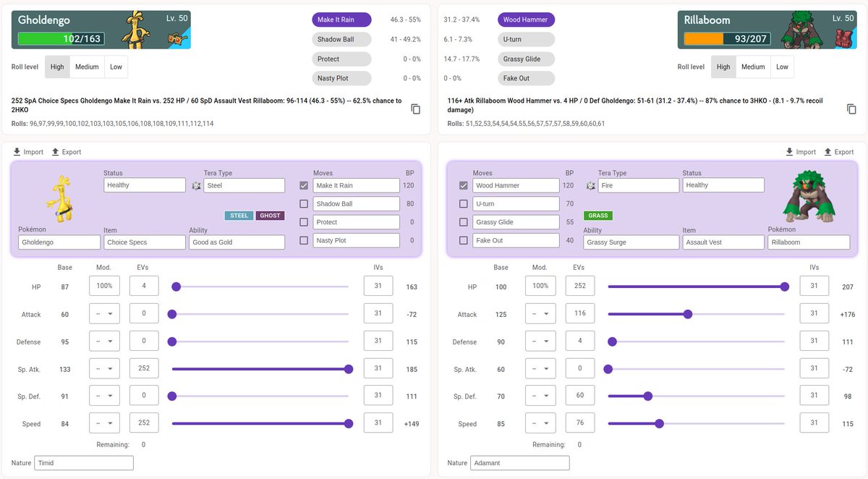Click large Gholdengo sprite in editor panel
The width and height of the screenshot is (868, 479).
(x=60, y=199)
